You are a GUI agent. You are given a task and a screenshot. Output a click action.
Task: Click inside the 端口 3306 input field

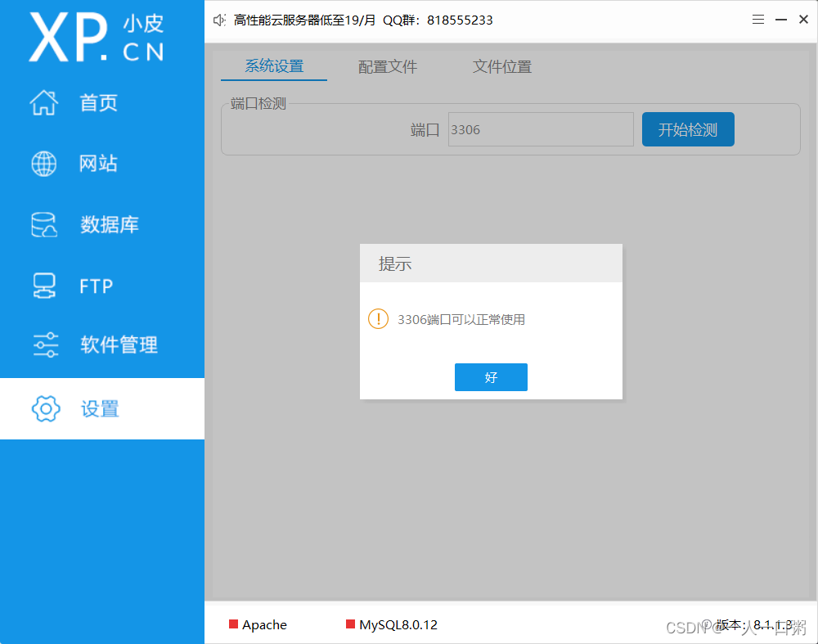pos(540,128)
